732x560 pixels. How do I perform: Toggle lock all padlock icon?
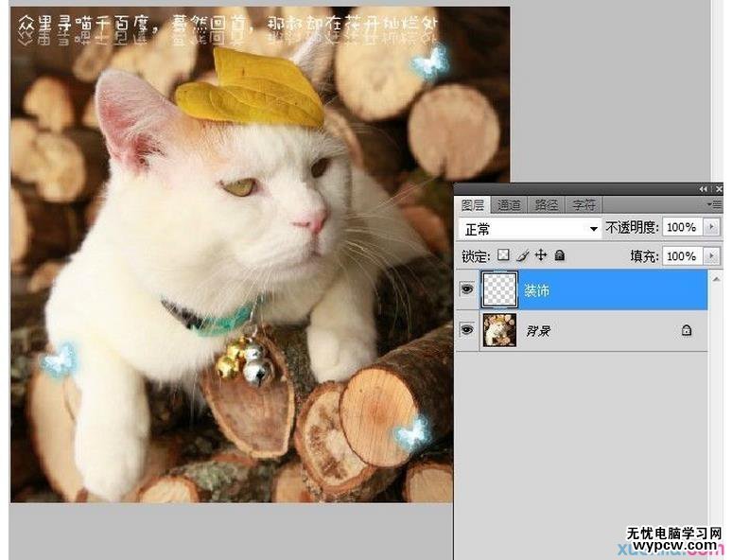[x=559, y=255]
